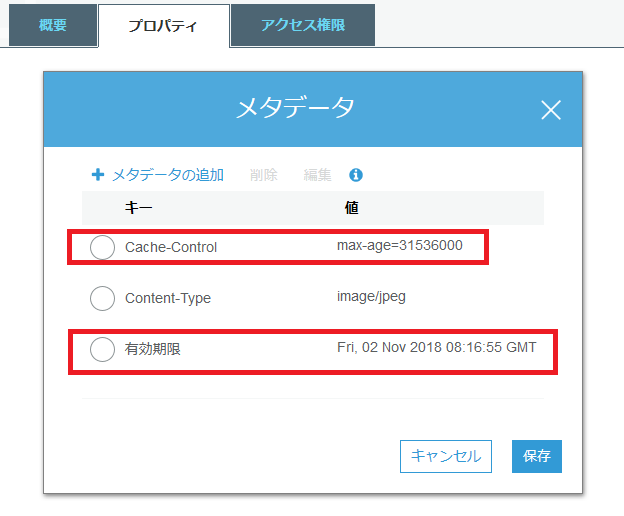Go to the アクセス権限 tab
Screen dimensions: 624x516
coord(303,25)
